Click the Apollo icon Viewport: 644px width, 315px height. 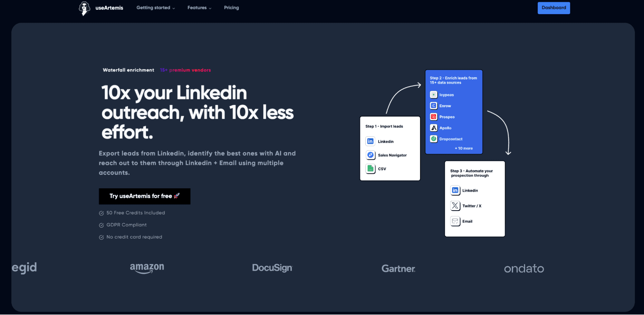pyautogui.click(x=434, y=128)
